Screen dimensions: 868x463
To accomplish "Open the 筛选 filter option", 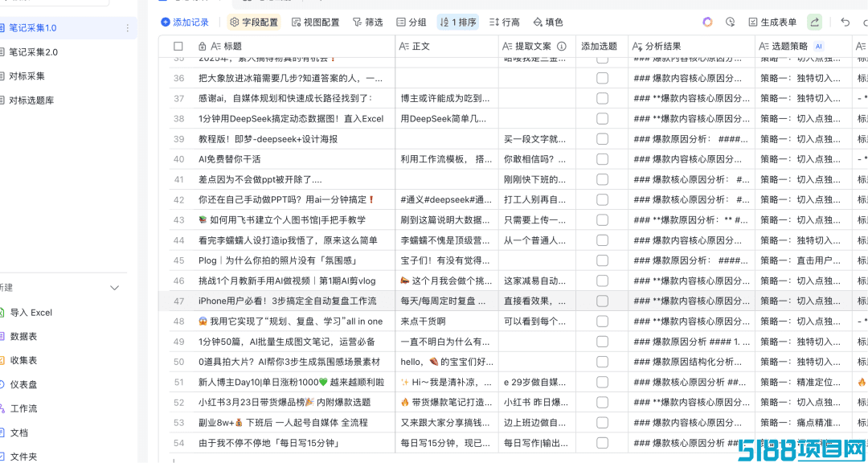I will [x=367, y=23].
